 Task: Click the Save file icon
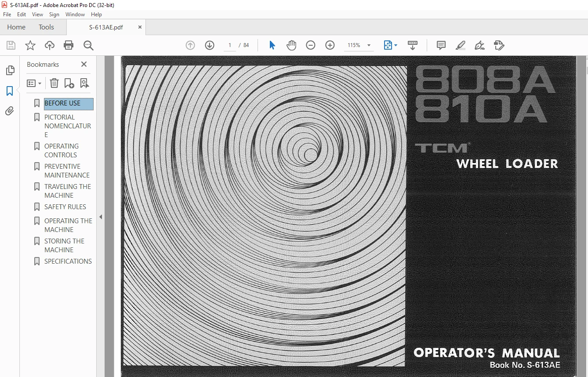point(11,45)
